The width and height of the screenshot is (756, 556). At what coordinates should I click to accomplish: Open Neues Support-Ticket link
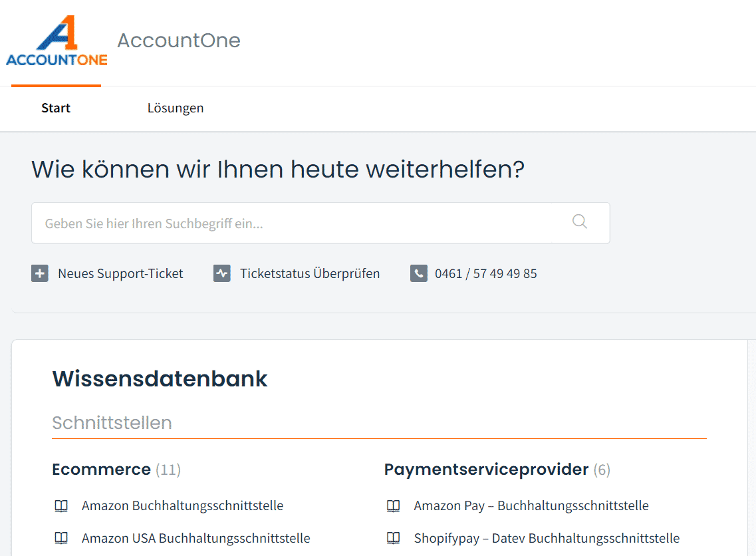point(120,273)
